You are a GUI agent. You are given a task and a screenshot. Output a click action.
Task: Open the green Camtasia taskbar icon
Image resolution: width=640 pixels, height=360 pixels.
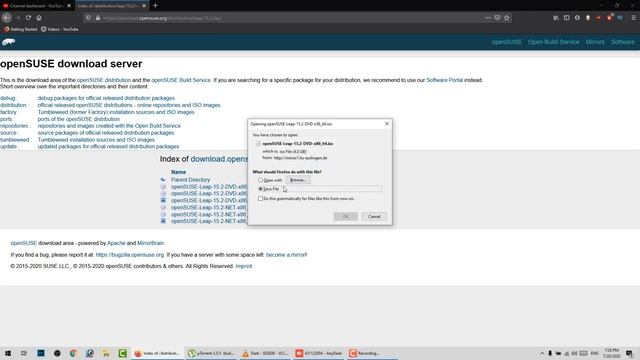coord(122,353)
